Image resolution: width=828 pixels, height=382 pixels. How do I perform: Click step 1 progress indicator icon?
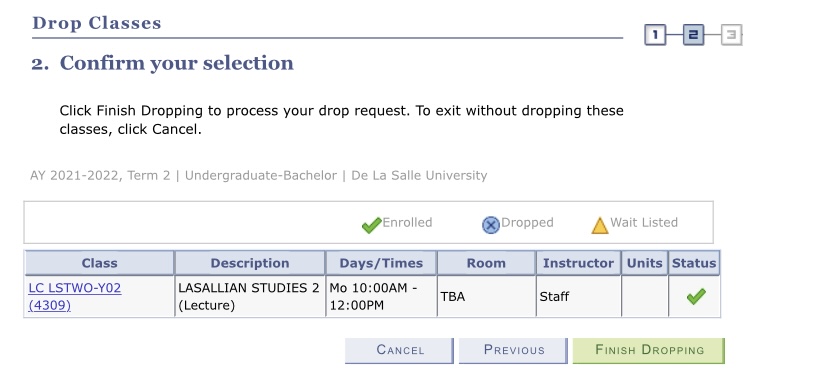pos(655,35)
